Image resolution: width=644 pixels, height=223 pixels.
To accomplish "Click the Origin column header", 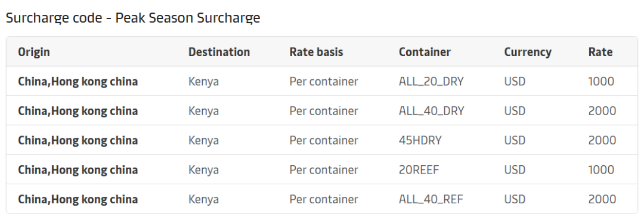I will [x=33, y=52].
